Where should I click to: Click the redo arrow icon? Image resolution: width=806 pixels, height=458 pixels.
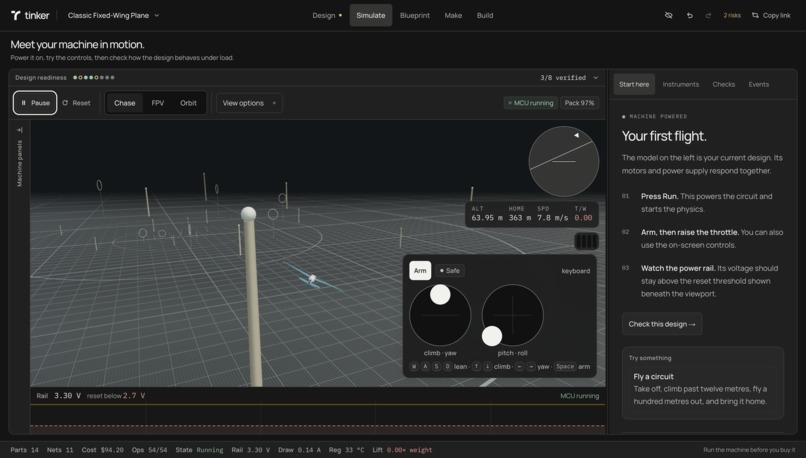tap(708, 15)
